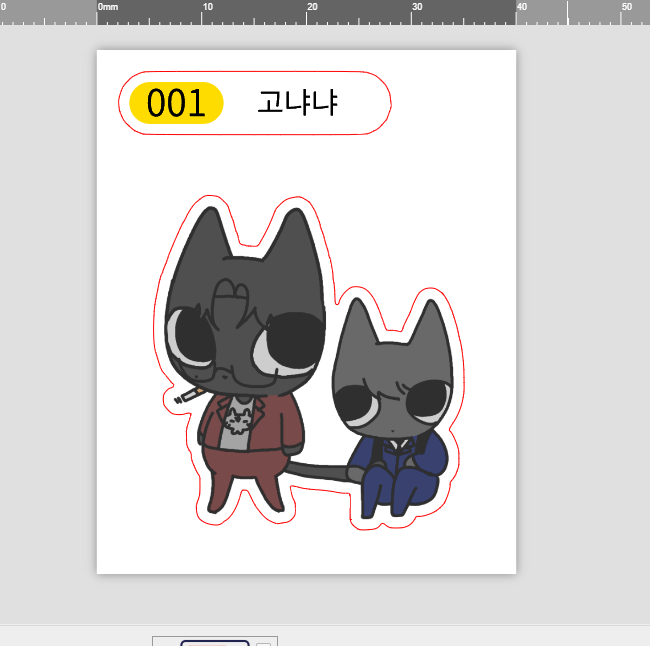Click the cigarette in large cat's mouth
The width and height of the screenshot is (650, 646).
(189, 396)
